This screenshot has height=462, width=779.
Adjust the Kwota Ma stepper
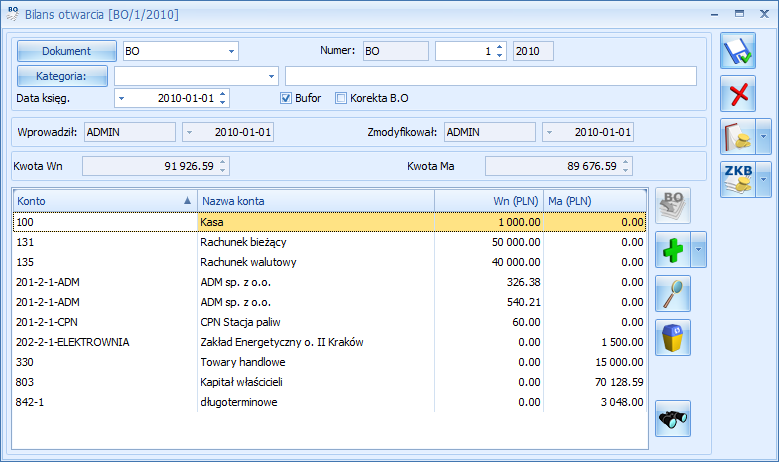(x=625, y=166)
